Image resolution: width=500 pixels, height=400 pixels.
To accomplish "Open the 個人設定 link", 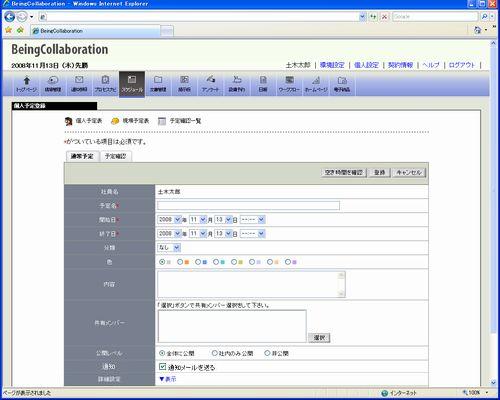I will tap(366, 65).
